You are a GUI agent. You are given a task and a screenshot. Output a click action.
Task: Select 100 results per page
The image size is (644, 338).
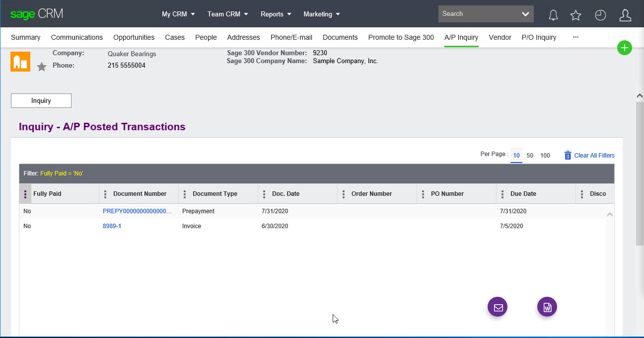tap(545, 155)
